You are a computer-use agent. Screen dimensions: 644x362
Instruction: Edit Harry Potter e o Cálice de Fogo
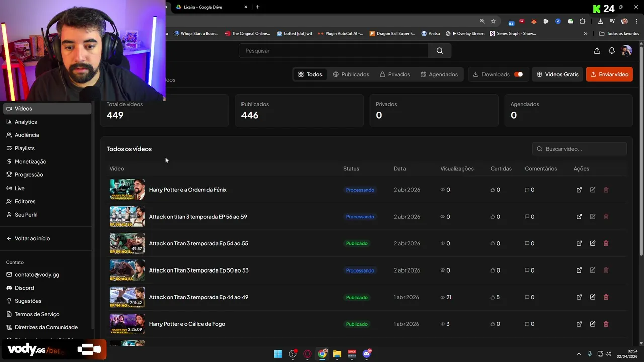(593, 324)
